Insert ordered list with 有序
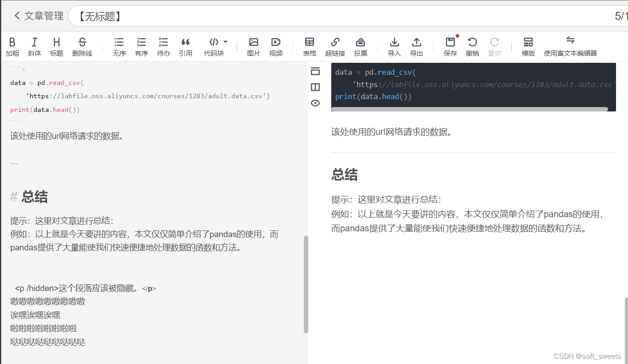This screenshot has width=628, height=364. click(x=141, y=47)
